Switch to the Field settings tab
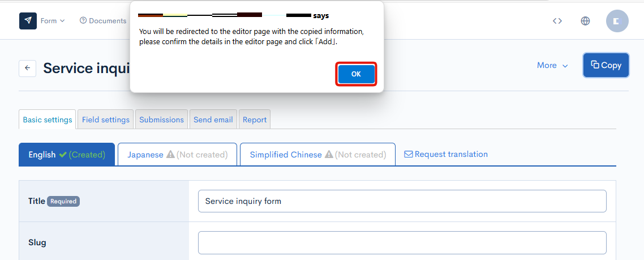This screenshot has height=260, width=644. (x=106, y=120)
